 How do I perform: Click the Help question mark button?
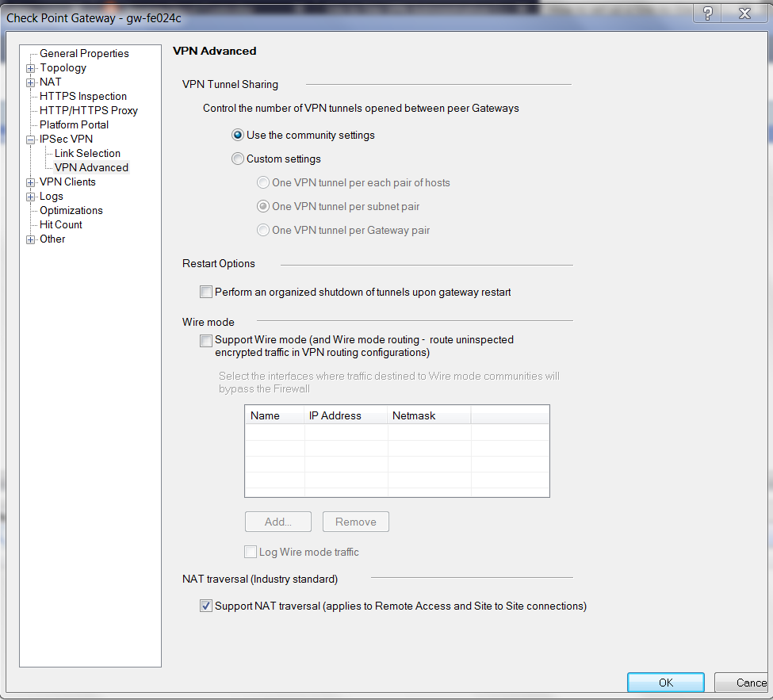(708, 13)
